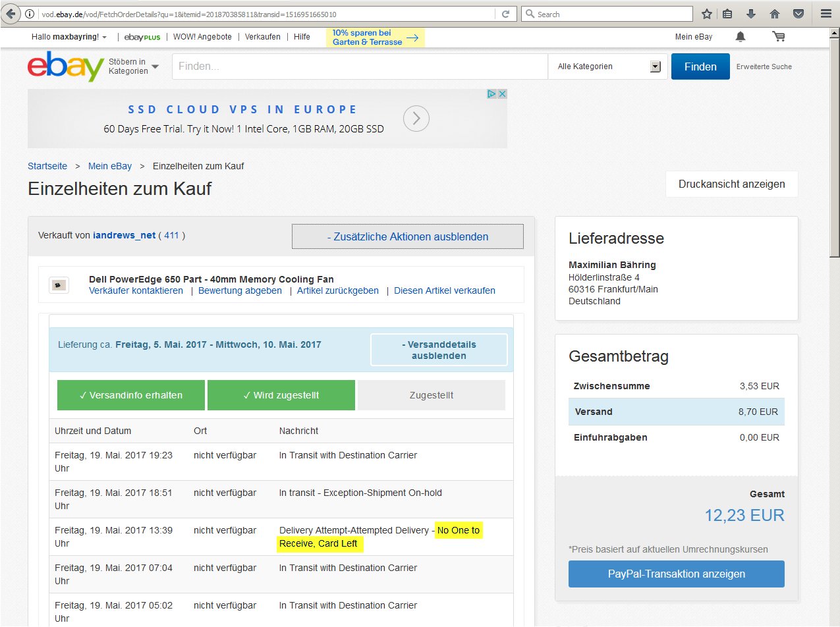Open the maxbayring account dropdown
The image size is (840, 627).
[69, 37]
